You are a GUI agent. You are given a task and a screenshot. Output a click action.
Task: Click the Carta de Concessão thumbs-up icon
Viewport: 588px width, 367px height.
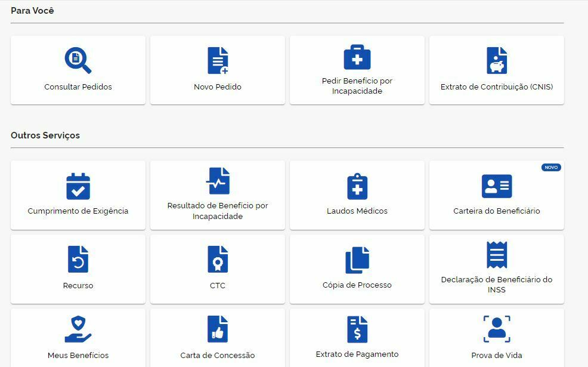tap(218, 329)
